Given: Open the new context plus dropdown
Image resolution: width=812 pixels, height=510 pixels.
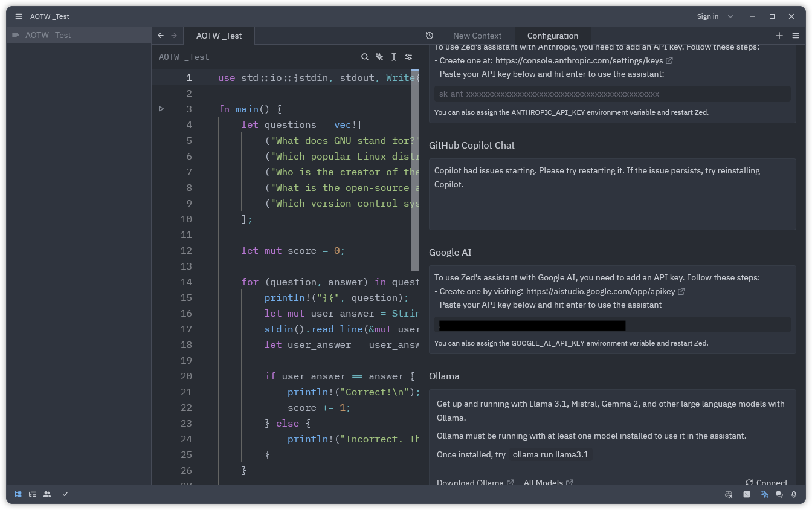Looking at the screenshot, I should [x=779, y=36].
